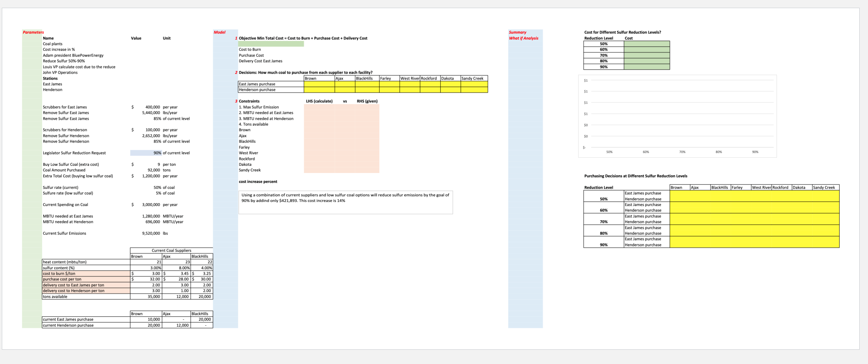
Task: Select the Coal plants cell
Action: coord(53,44)
